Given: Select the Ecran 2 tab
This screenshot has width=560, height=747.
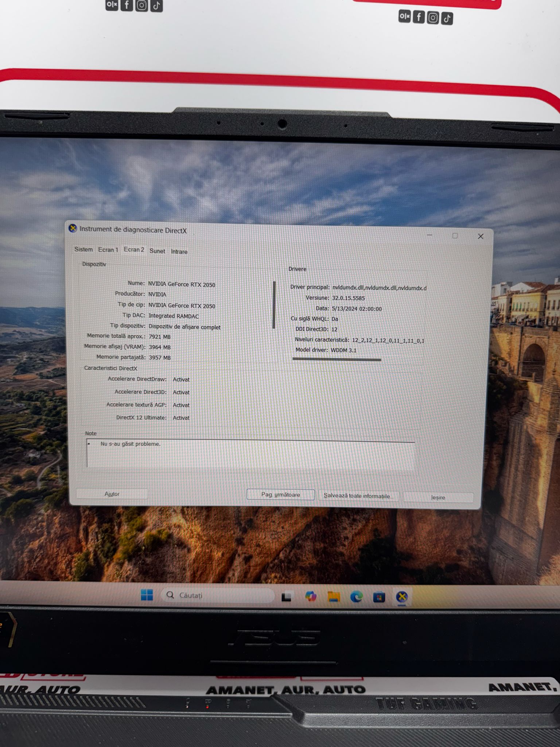Looking at the screenshot, I should point(134,250).
